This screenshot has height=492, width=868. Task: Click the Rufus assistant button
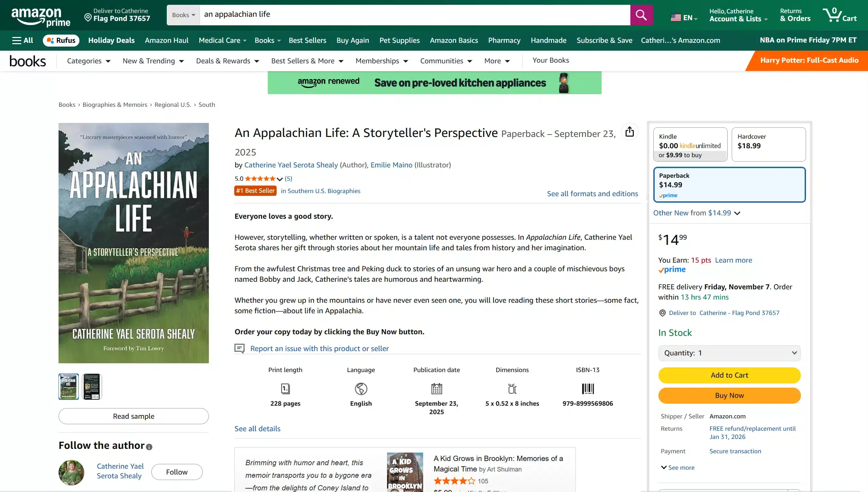pyautogui.click(x=61, y=40)
